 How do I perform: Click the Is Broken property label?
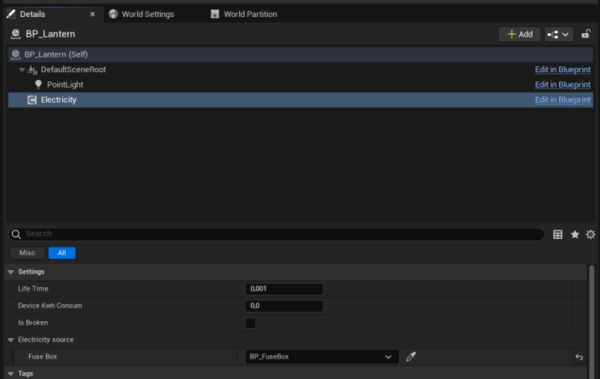point(33,323)
